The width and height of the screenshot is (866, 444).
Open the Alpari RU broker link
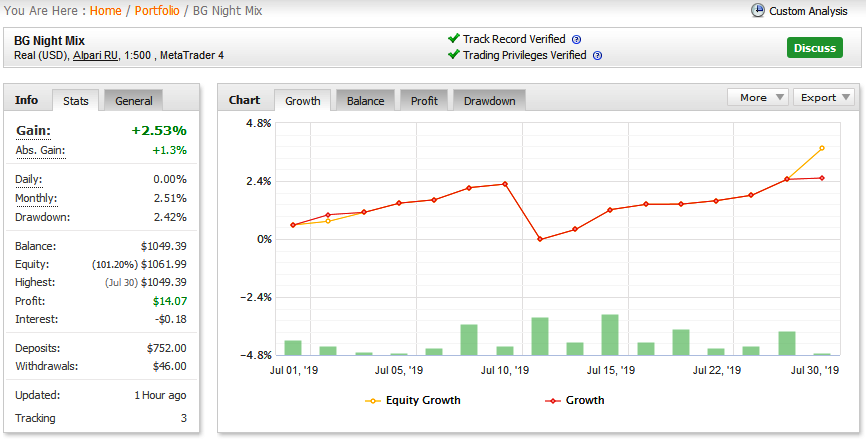(x=96, y=55)
